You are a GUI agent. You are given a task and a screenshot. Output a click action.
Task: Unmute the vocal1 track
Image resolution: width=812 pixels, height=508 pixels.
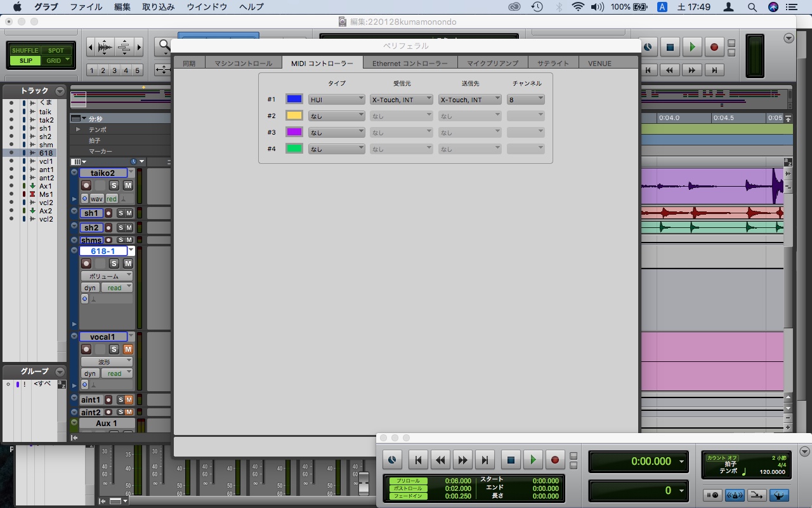coord(128,349)
